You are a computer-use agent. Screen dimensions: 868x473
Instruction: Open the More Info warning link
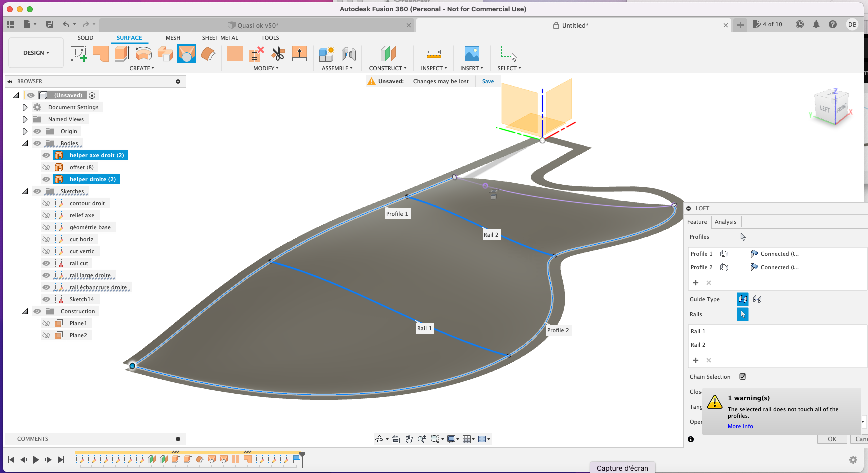(x=740, y=426)
